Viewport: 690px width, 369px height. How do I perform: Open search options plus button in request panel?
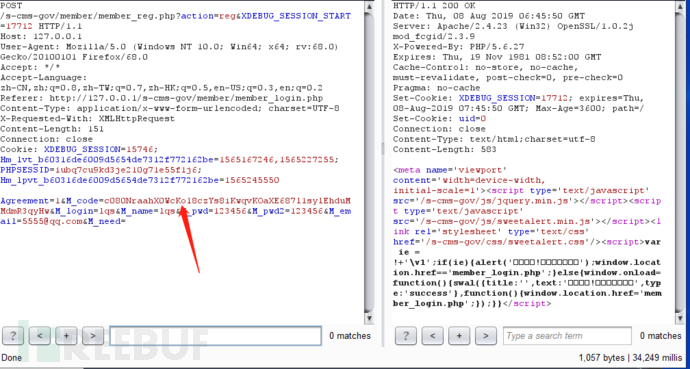click(66, 336)
